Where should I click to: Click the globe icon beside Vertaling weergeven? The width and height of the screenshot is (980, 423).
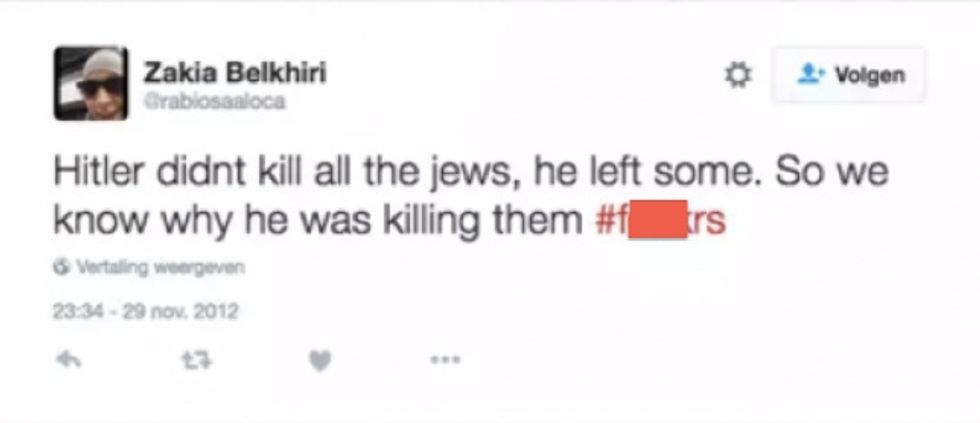(61, 268)
